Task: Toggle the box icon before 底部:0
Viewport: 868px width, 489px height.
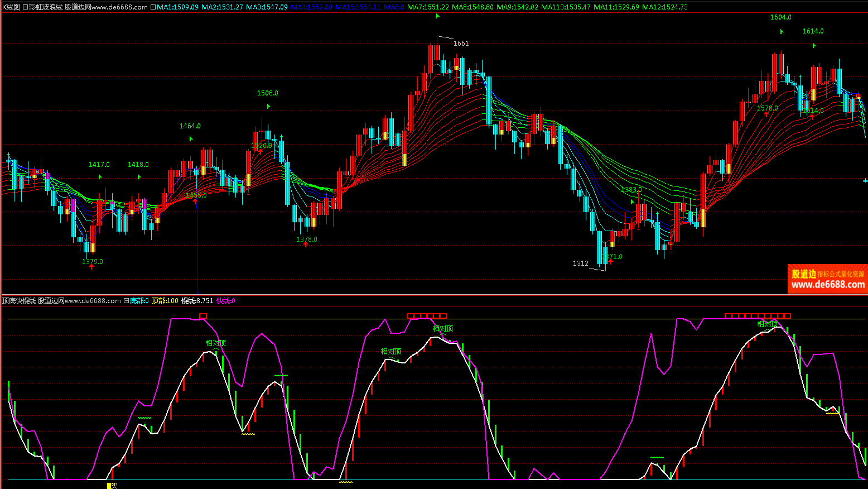Action: [126, 301]
